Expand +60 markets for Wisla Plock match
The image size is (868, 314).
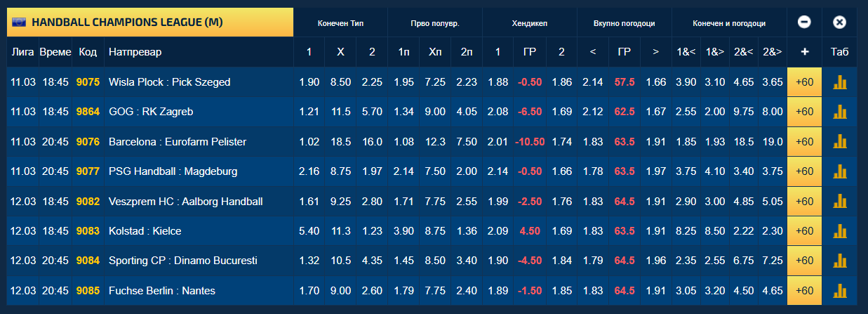[804, 82]
